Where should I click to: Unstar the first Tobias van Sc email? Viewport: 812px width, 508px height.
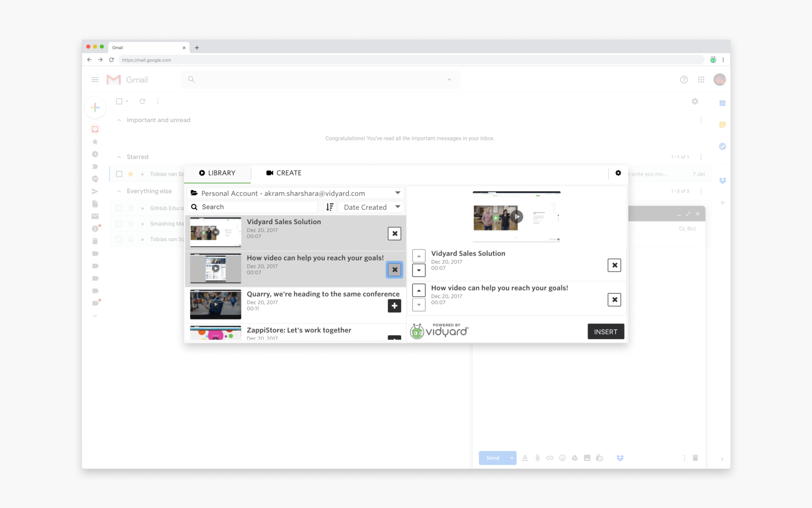pyautogui.click(x=130, y=174)
